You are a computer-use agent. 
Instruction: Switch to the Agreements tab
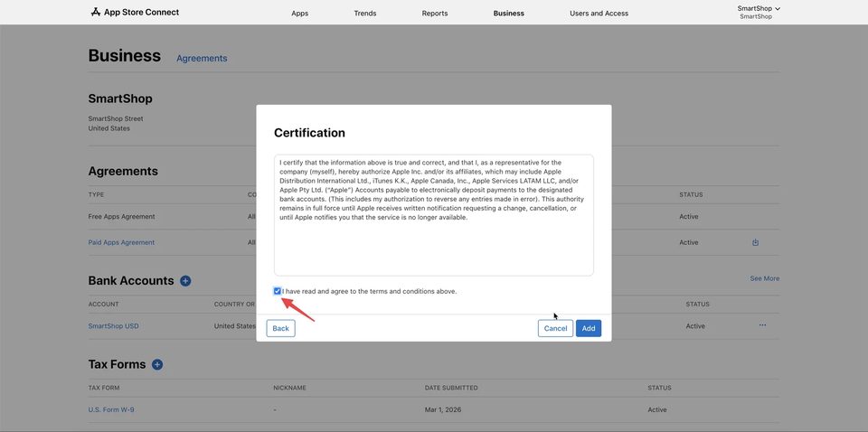click(202, 58)
